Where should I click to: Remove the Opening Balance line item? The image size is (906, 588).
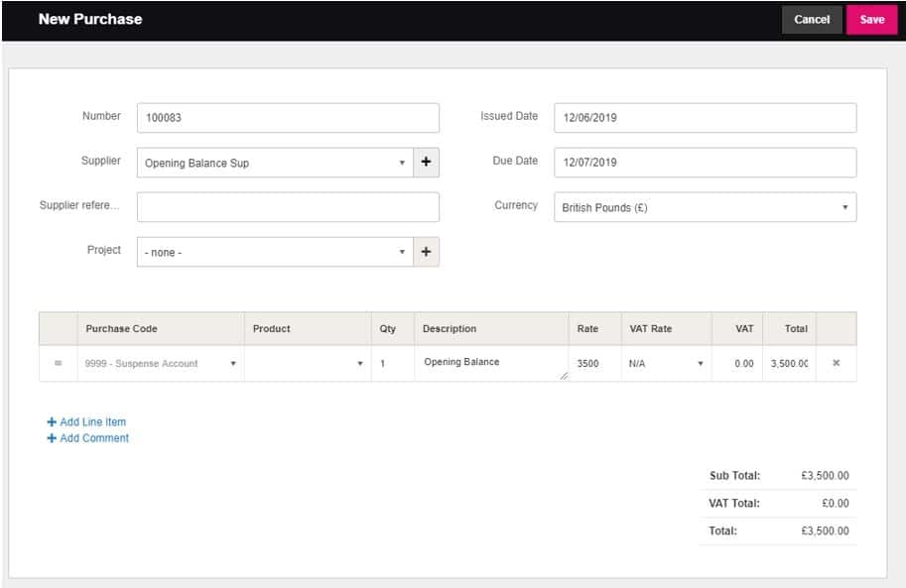point(836,364)
